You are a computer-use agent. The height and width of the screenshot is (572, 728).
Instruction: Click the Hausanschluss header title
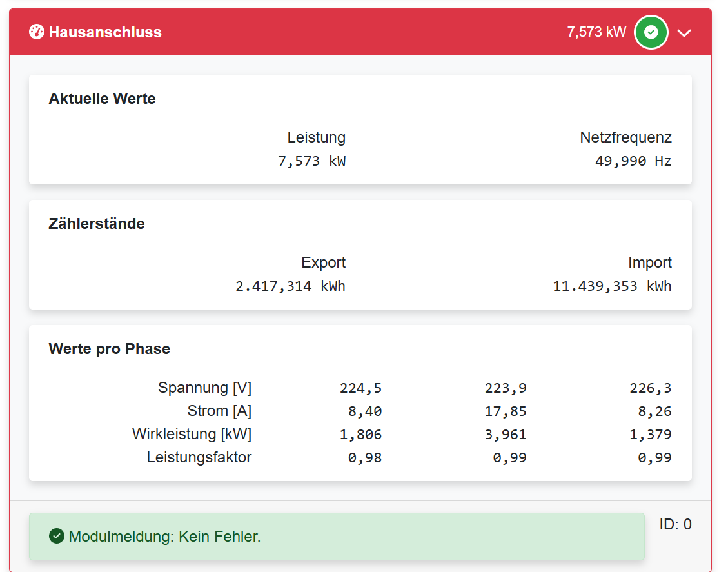(x=105, y=32)
